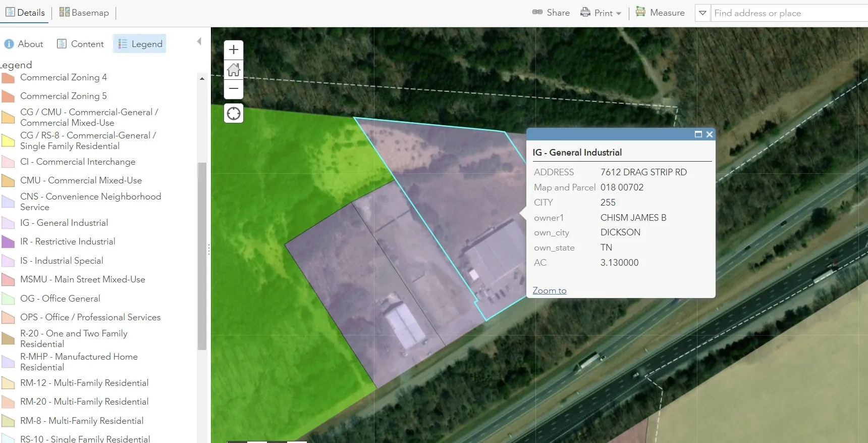The width and height of the screenshot is (868, 443).
Task: Select the 'CNS - Convenience Neighborhood Service' legend label
Action: [x=91, y=202]
